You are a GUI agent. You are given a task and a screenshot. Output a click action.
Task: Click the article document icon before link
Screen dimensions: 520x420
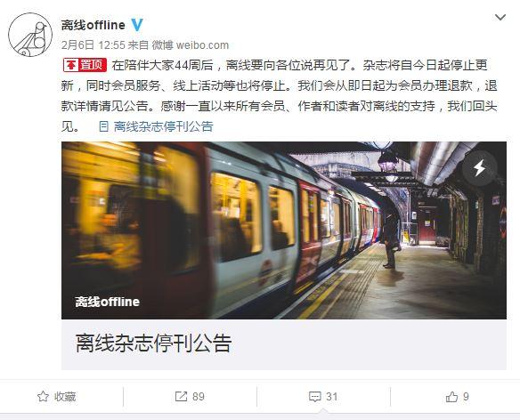pos(103,126)
